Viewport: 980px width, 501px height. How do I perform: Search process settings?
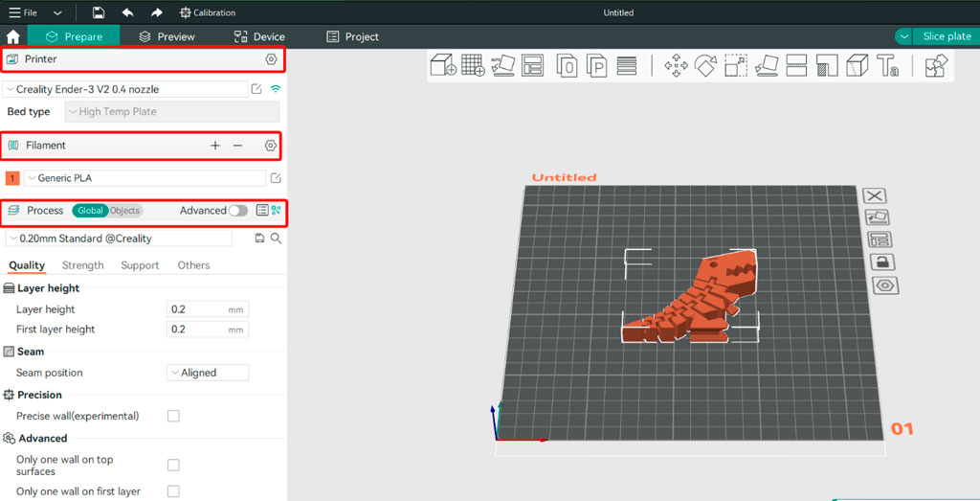click(x=276, y=239)
